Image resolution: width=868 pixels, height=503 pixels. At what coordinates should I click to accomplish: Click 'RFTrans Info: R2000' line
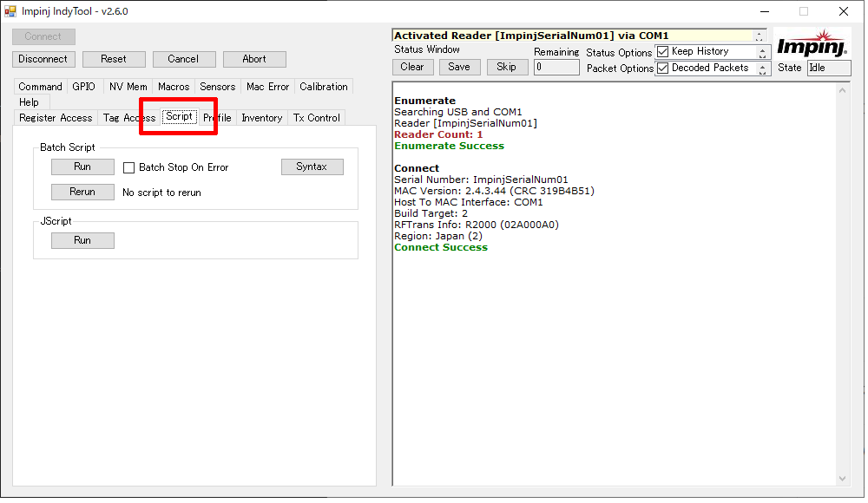pos(477,225)
